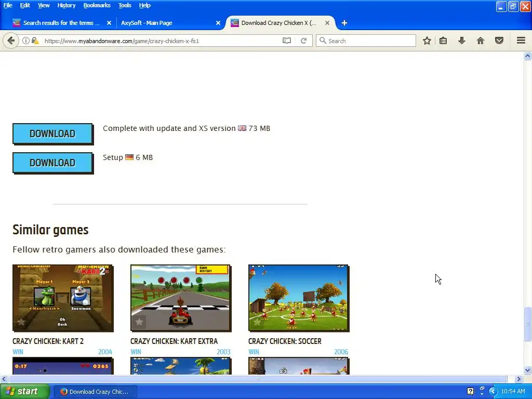Go back using the browser back arrow
This screenshot has width=532, height=399.
(x=11, y=41)
